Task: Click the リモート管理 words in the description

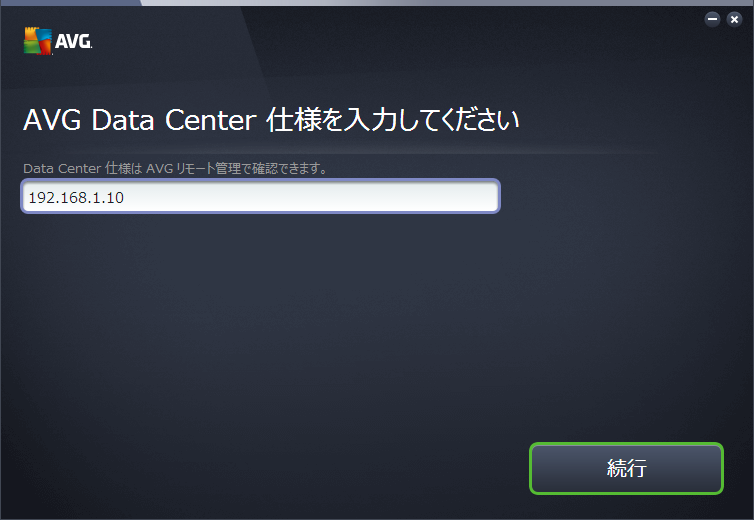Action: [208, 168]
